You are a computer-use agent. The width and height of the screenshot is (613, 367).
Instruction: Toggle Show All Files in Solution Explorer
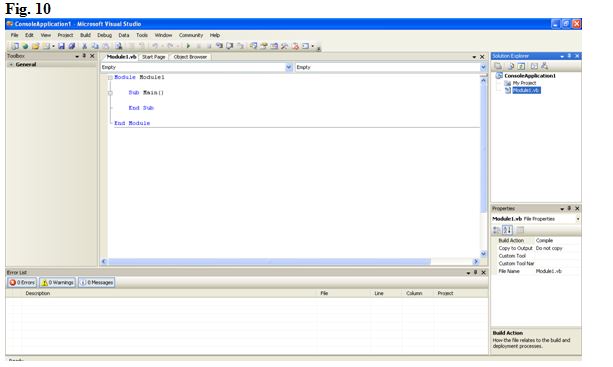(511, 66)
